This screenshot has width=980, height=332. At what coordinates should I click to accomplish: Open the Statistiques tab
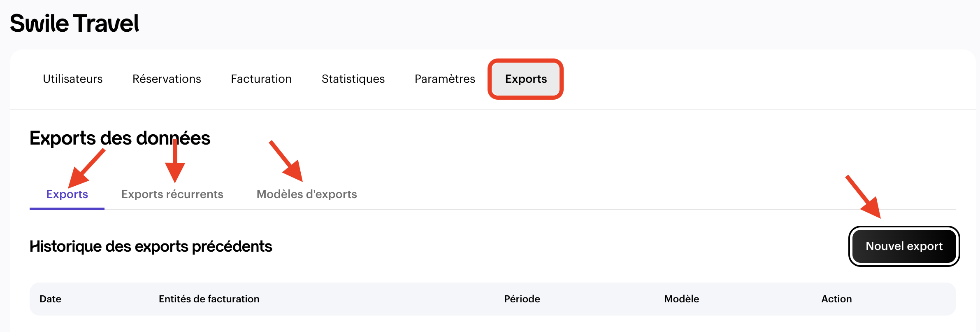click(353, 79)
